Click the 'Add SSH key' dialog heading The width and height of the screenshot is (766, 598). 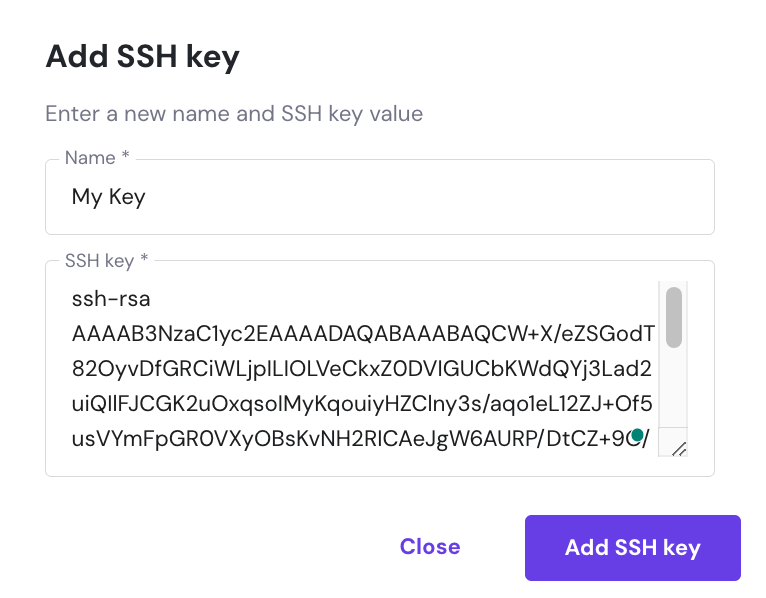[143, 57]
